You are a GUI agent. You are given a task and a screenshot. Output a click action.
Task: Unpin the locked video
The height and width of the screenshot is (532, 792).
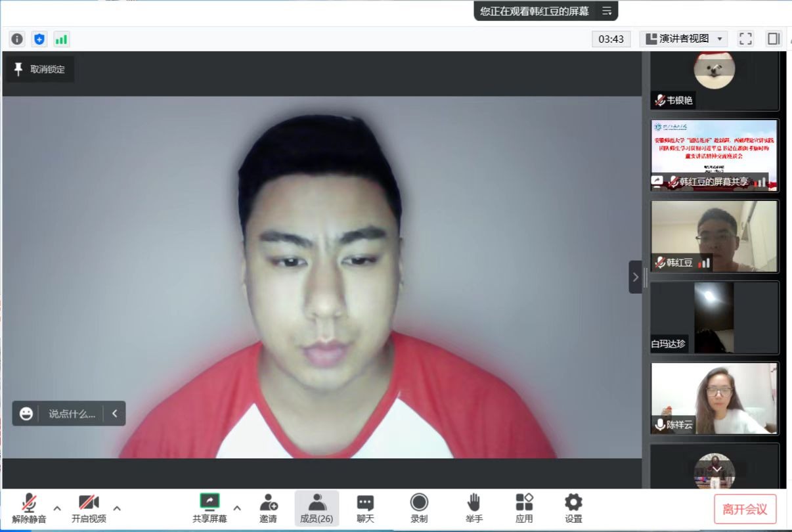pos(40,69)
